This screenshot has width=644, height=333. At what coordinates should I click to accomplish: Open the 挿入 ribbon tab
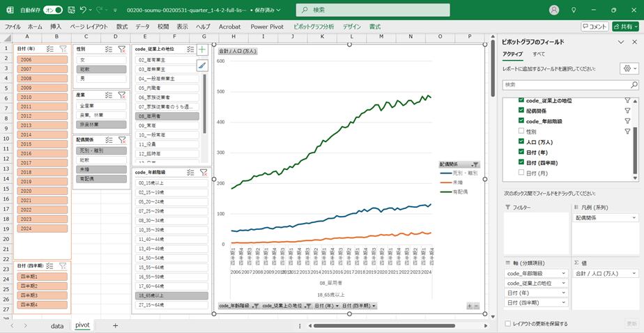point(56,26)
